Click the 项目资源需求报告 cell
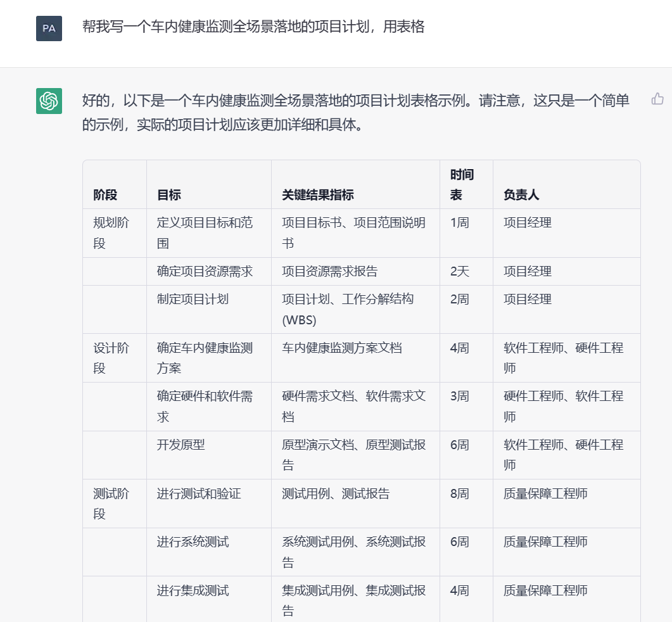The image size is (672, 622). (x=329, y=271)
